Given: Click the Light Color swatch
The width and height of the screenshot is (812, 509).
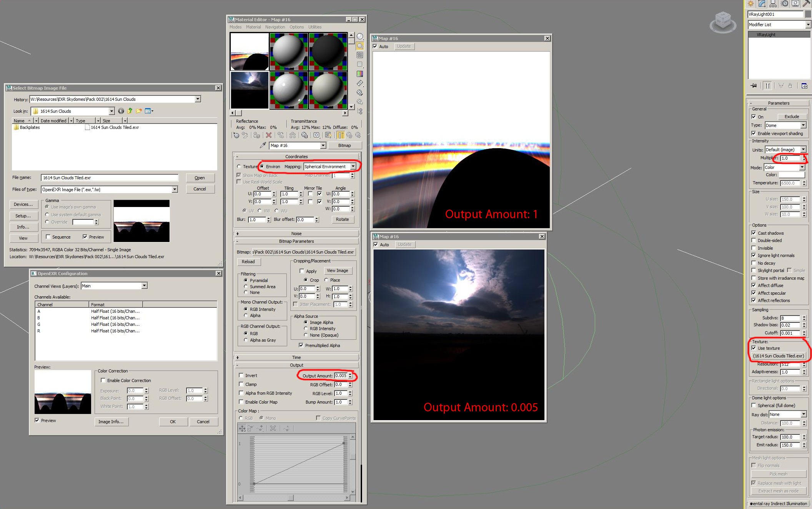Looking at the screenshot, I should tap(791, 175).
